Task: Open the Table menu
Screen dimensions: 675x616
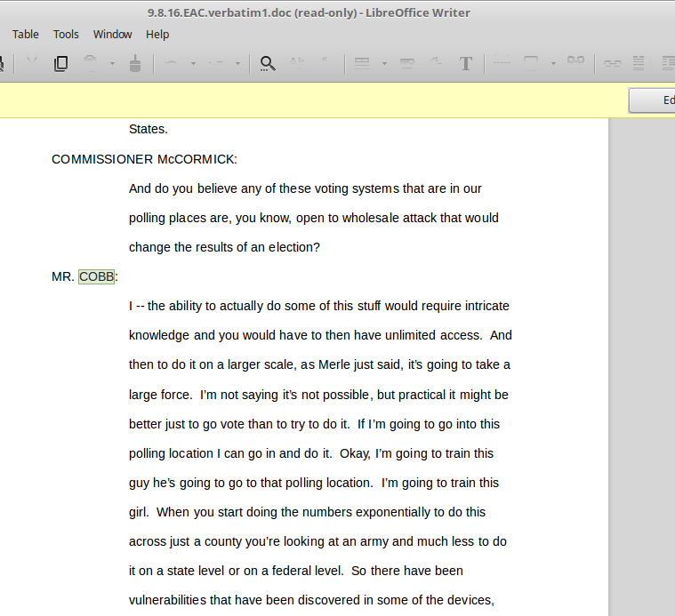Action: 26,35
